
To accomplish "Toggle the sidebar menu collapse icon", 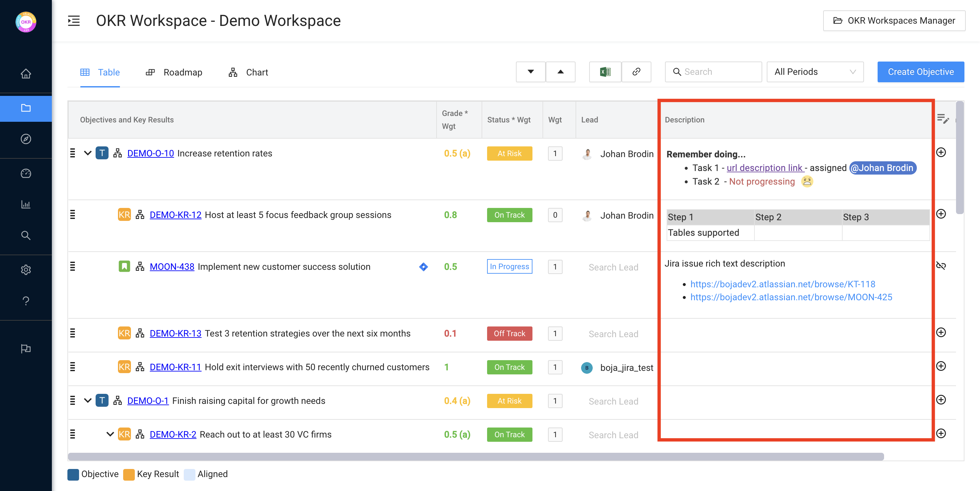I will [74, 20].
